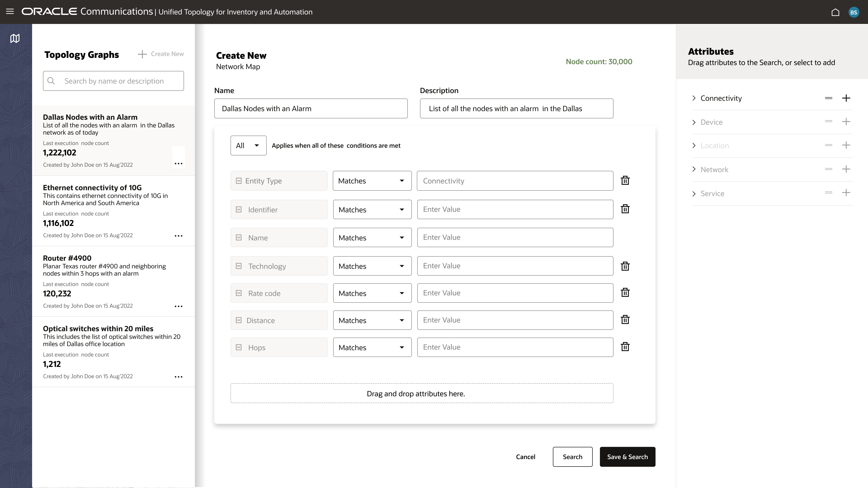The height and width of the screenshot is (488, 868).
Task: Click the Cancel link
Action: pos(525,457)
